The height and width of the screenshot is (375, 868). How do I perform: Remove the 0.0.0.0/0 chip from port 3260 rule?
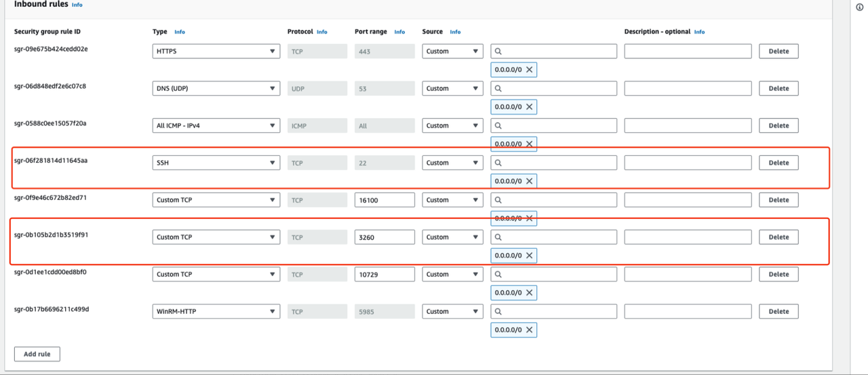[x=530, y=256]
